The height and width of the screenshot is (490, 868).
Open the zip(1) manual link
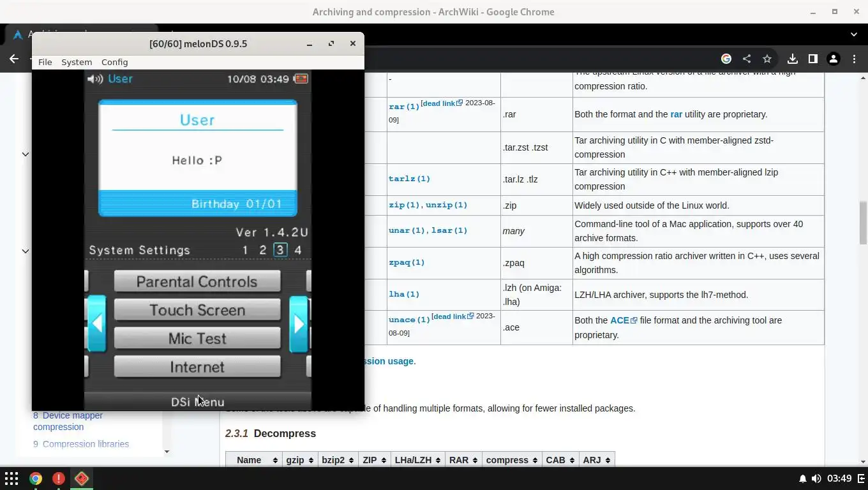click(x=404, y=205)
